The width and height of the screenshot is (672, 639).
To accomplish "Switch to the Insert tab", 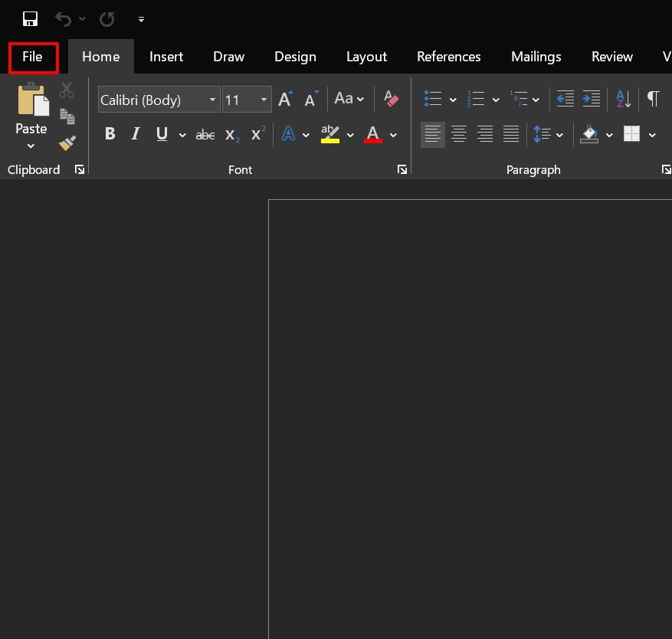I will tap(166, 56).
